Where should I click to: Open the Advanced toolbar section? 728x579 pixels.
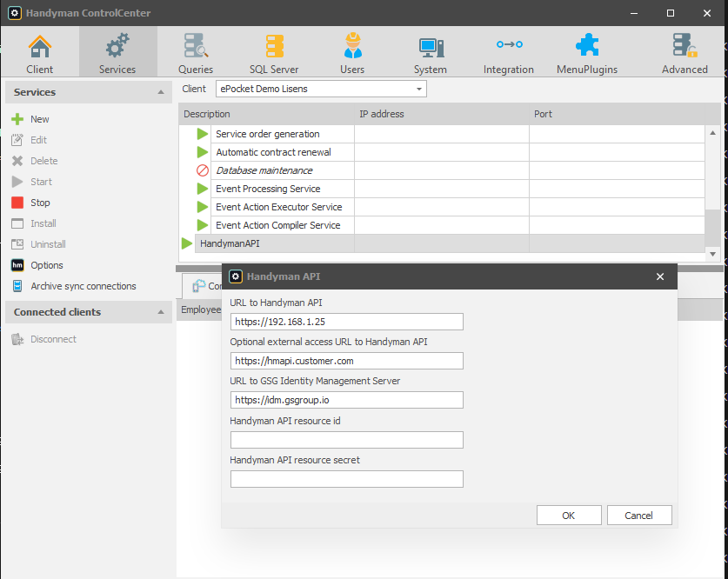(685, 52)
